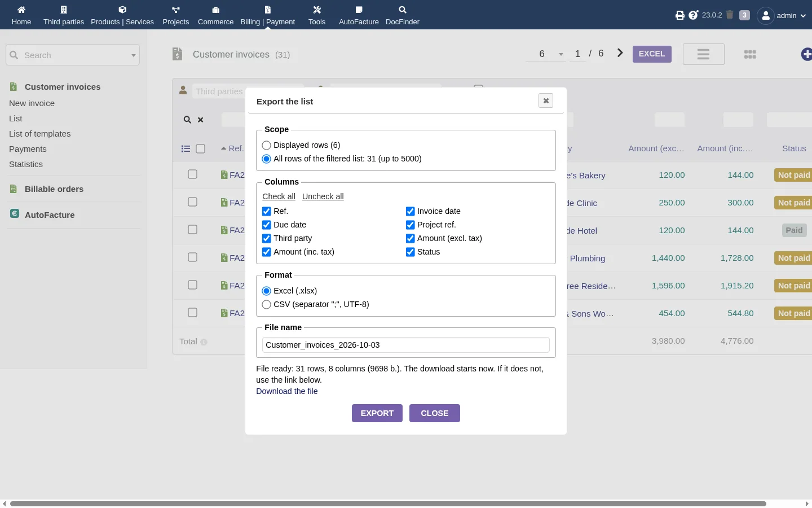The image size is (812, 508).
Task: Open the admin user dropdown
Action: coord(782,16)
